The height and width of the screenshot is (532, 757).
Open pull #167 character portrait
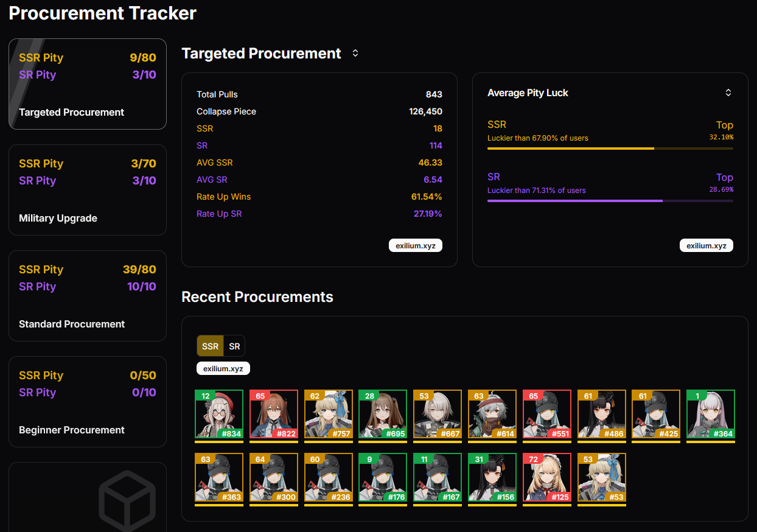[438, 477]
